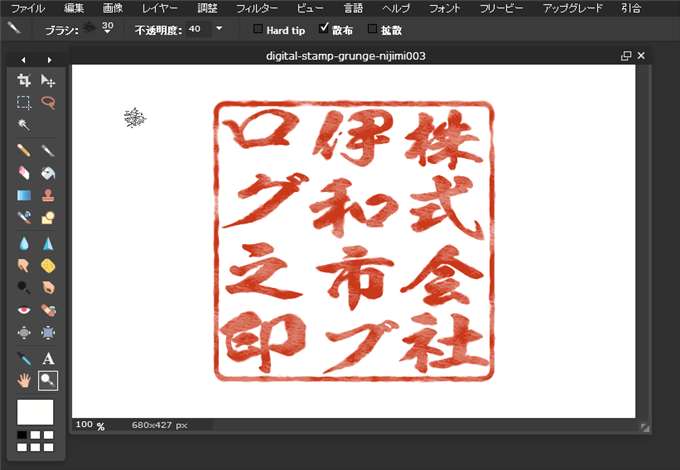The width and height of the screenshot is (680, 470).
Task: Maximize the digital-stamp-grunge-nijimi003 document window
Action: tap(626, 56)
